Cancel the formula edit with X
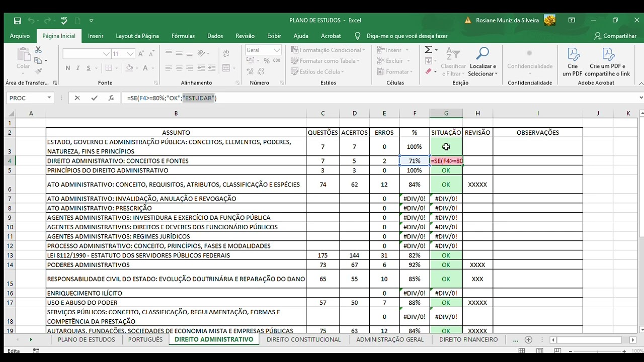The width and height of the screenshot is (644, 362). click(77, 98)
